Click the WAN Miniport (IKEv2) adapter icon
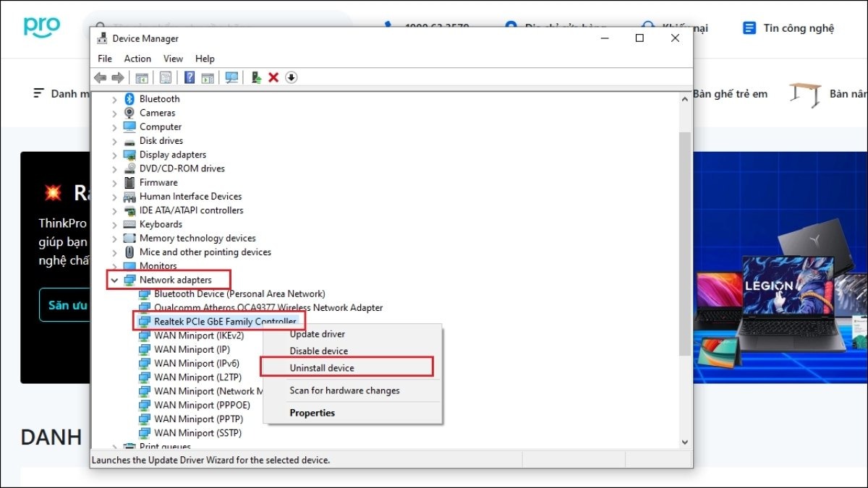 click(145, 335)
